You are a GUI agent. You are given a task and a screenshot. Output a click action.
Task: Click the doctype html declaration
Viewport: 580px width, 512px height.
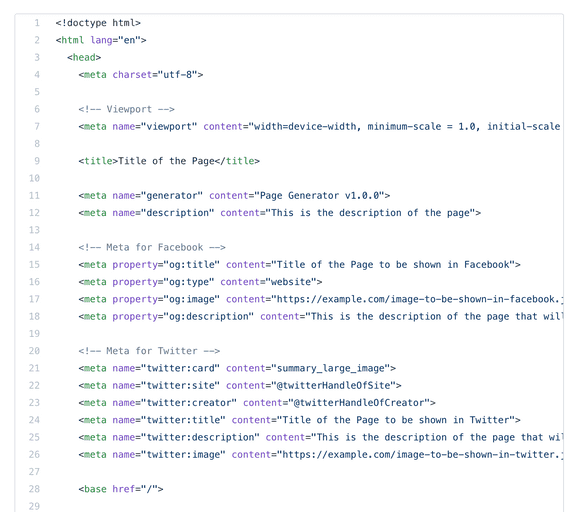98,23
